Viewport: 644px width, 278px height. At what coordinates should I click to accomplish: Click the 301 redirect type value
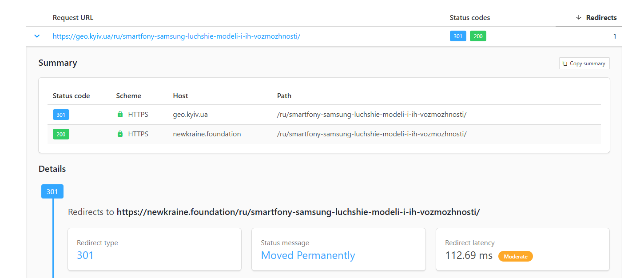(85, 255)
